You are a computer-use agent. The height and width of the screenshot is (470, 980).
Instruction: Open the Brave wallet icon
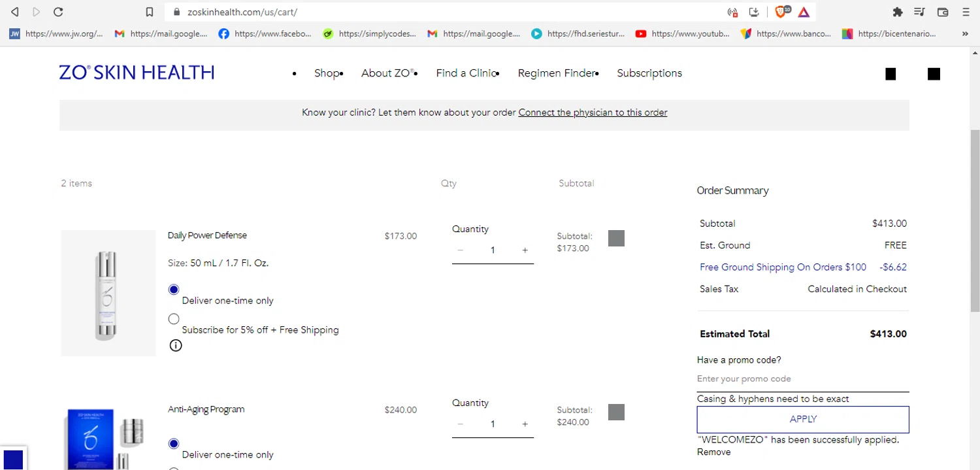pyautogui.click(x=943, y=12)
